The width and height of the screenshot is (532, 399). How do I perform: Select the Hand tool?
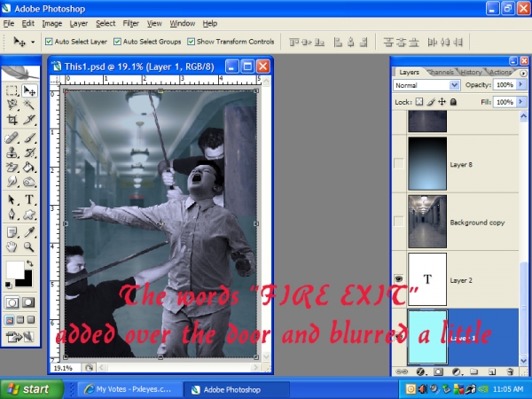[x=12, y=246]
